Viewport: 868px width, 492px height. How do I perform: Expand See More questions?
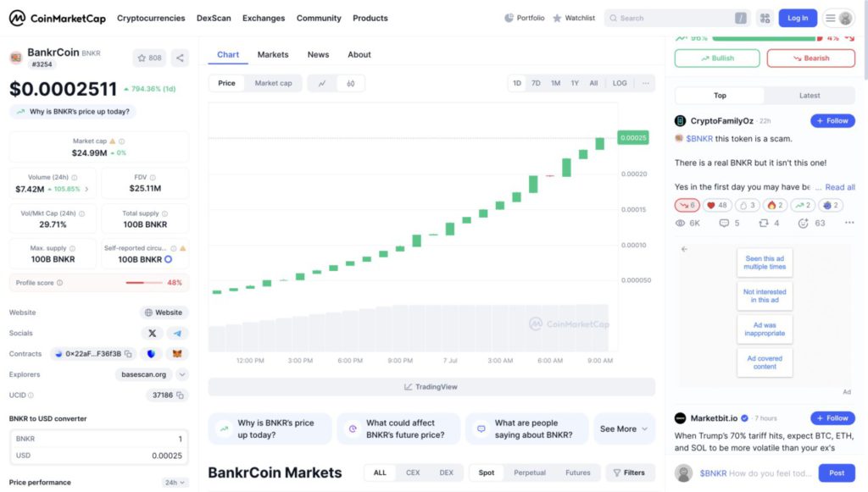623,429
